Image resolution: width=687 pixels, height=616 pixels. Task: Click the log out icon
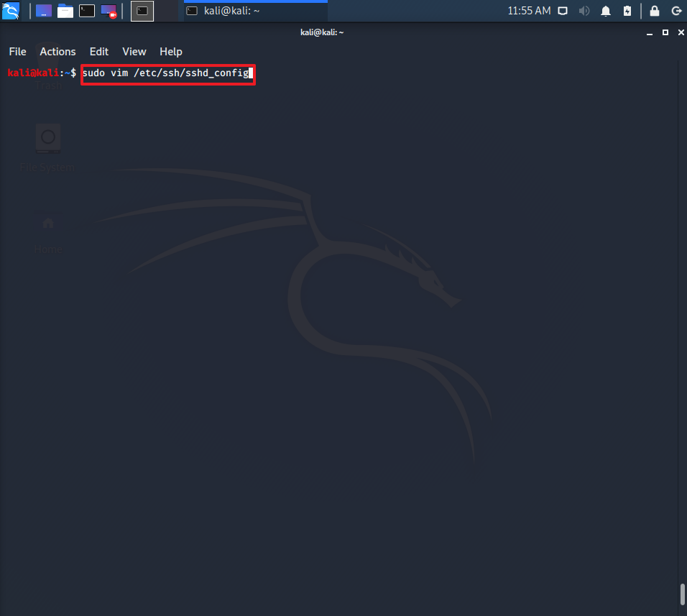click(x=676, y=11)
